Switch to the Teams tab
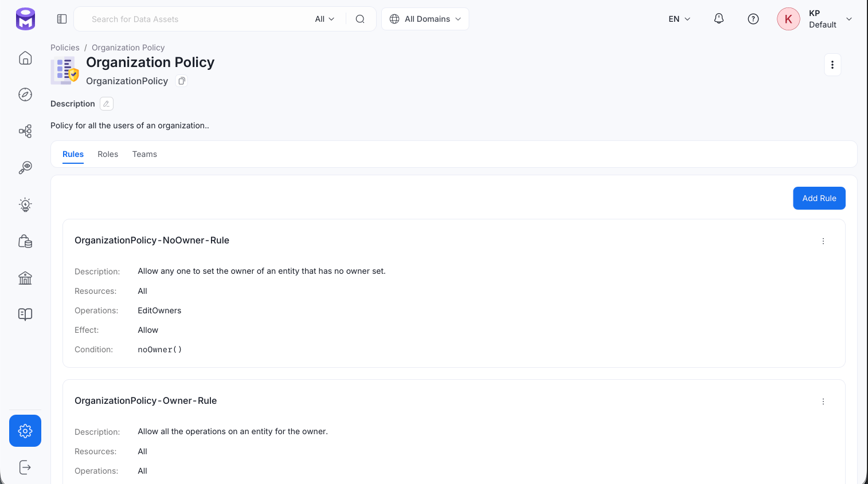868x484 pixels. 144,154
